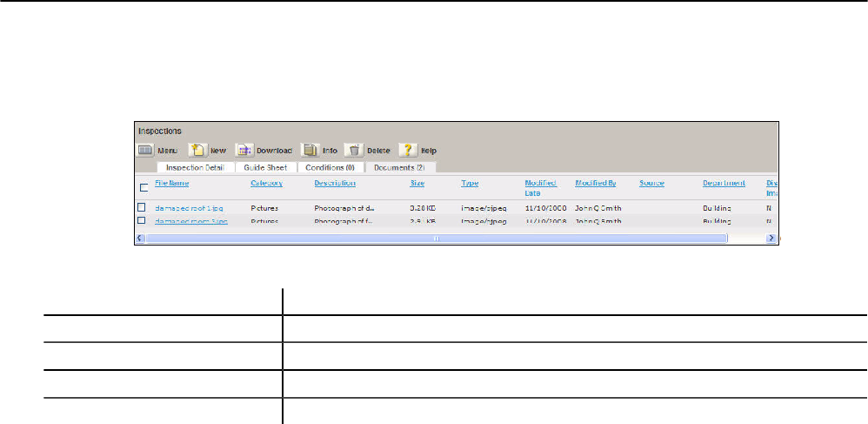Check the second row's checkbox
Screen dimensions: 868x424
click(x=142, y=220)
